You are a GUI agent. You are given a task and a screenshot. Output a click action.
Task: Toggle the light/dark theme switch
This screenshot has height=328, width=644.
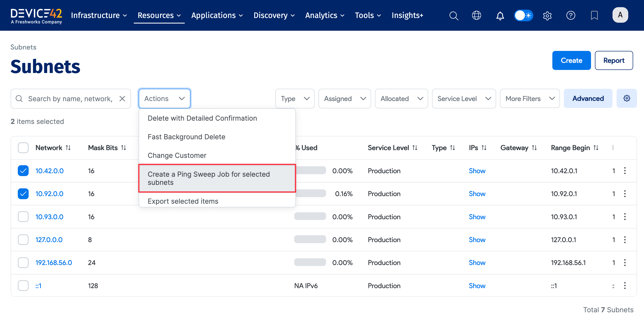(524, 16)
